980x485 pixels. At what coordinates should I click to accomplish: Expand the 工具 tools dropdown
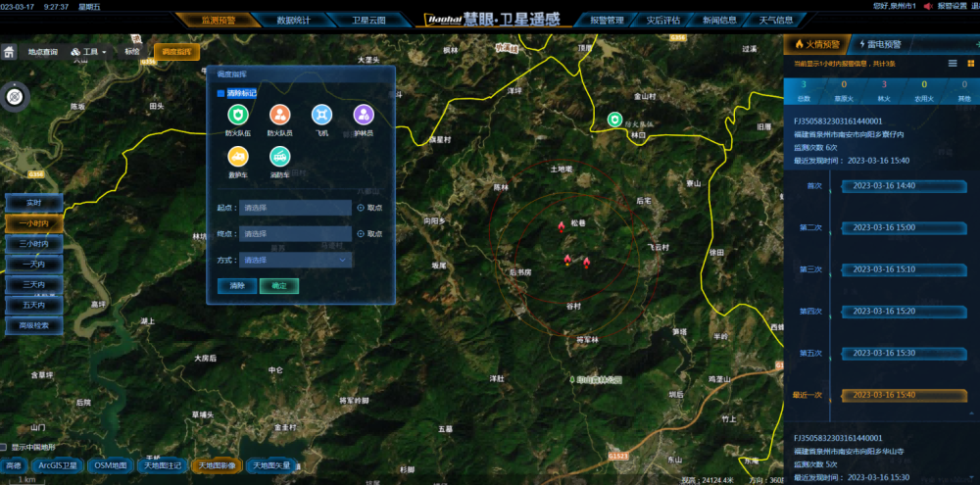coord(89,52)
